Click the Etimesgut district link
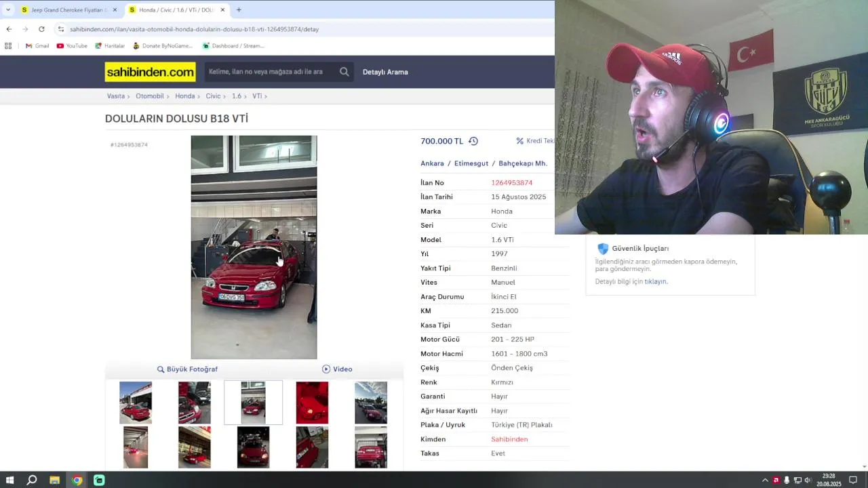The image size is (868, 488). (x=471, y=163)
